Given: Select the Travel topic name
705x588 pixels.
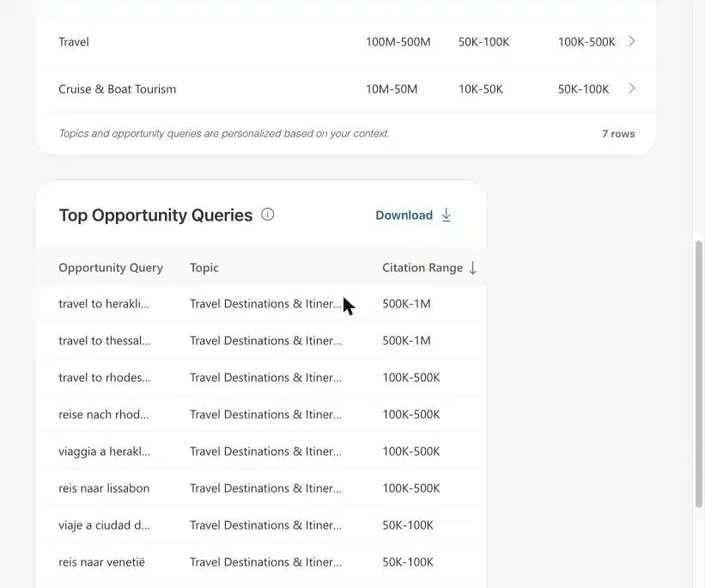Looking at the screenshot, I should coord(74,42).
